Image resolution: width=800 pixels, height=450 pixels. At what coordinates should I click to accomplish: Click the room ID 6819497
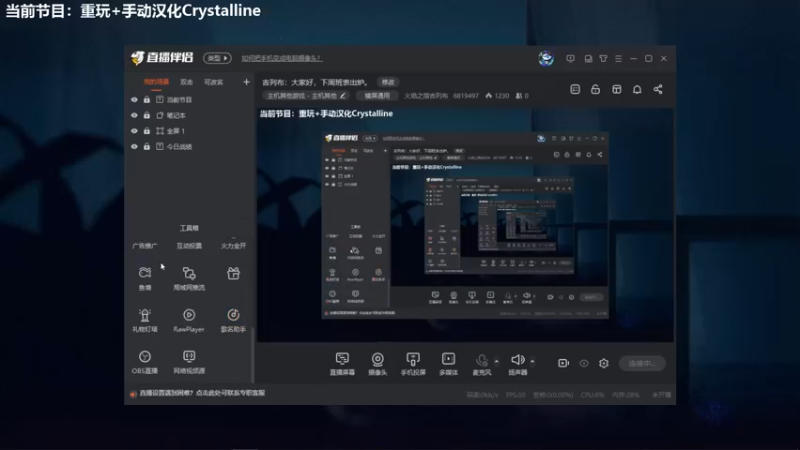point(466,96)
